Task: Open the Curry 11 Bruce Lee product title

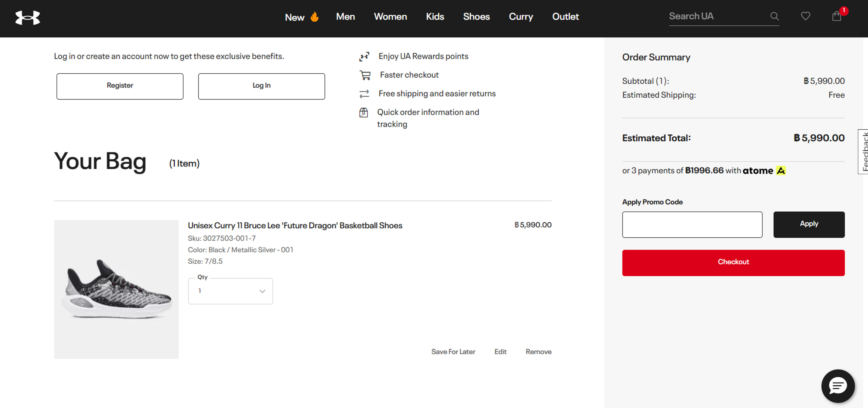Action: (x=295, y=225)
